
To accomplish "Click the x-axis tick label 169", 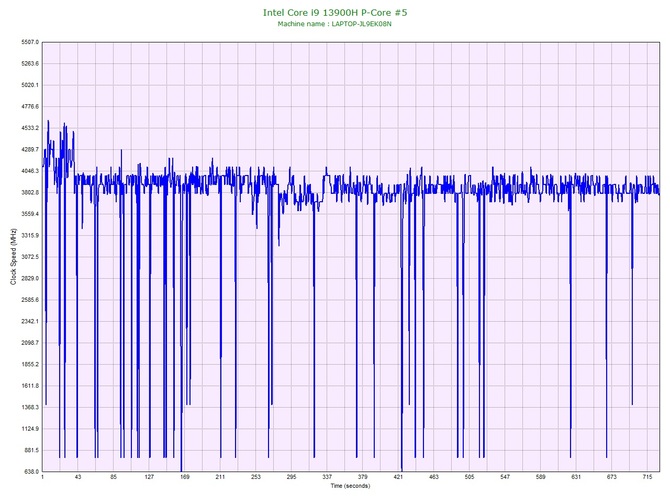I will tap(185, 477).
